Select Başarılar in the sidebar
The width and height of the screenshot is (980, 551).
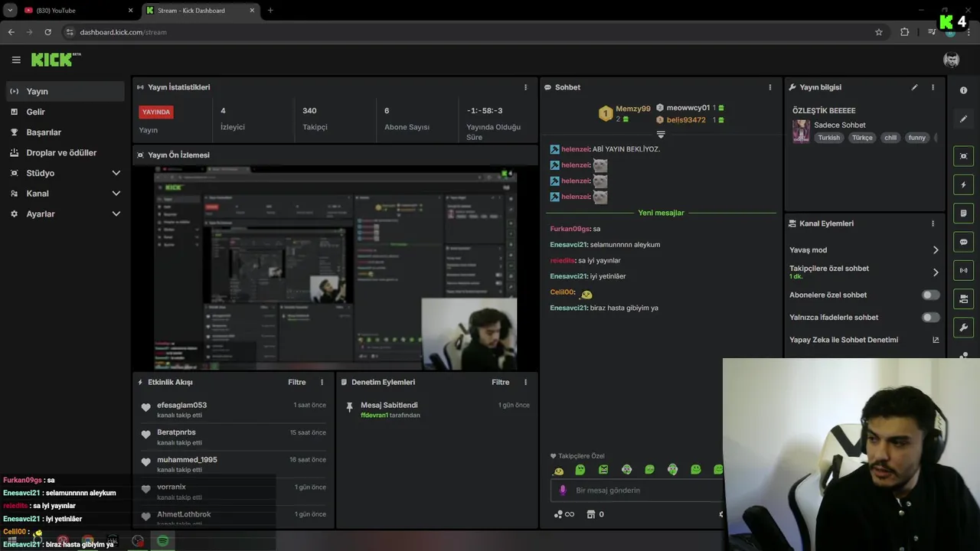(64, 132)
